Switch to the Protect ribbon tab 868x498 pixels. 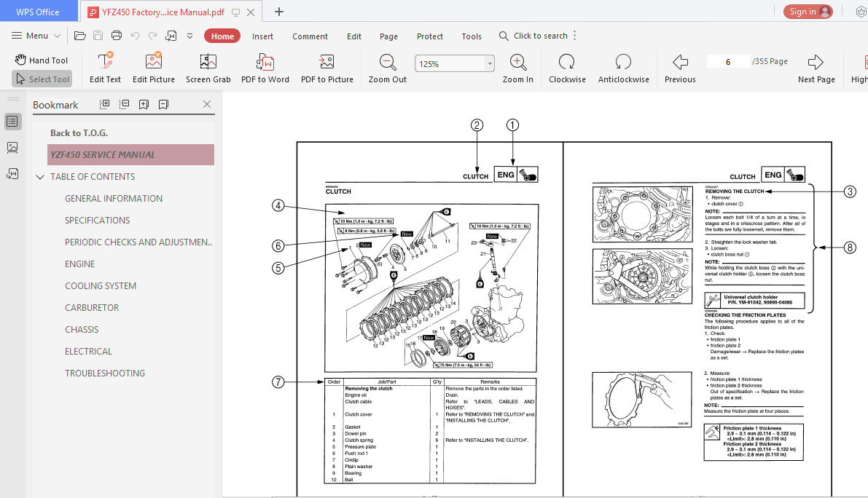click(x=429, y=36)
